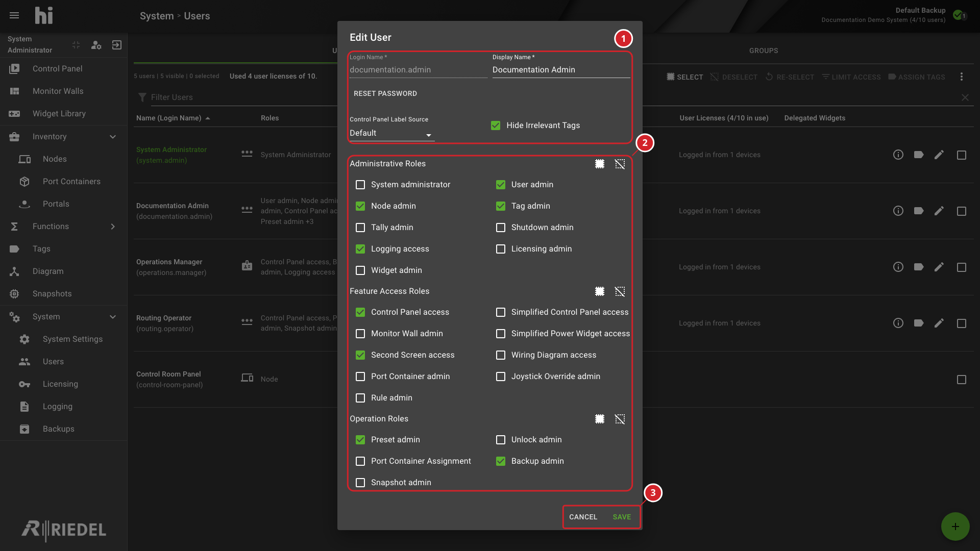Deselect all Feature Access Roles icon
The height and width of the screenshot is (551, 980).
click(x=620, y=291)
